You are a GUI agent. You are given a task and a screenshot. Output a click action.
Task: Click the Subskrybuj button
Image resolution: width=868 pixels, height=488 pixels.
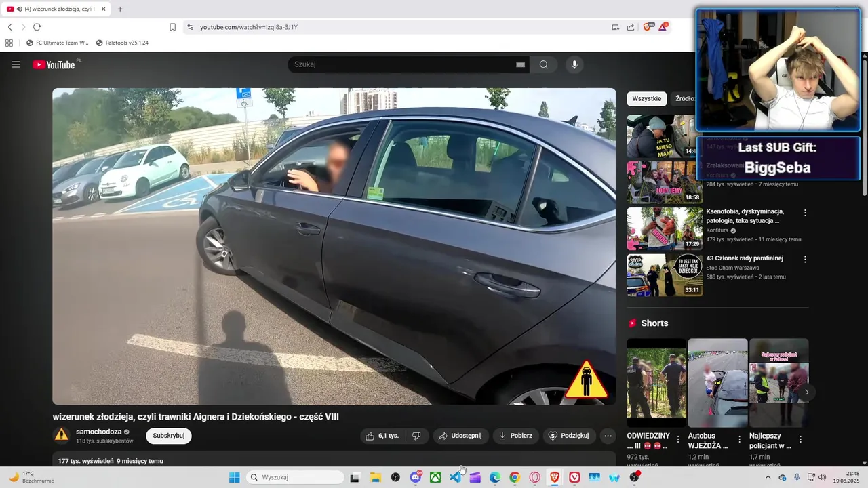coord(169,436)
